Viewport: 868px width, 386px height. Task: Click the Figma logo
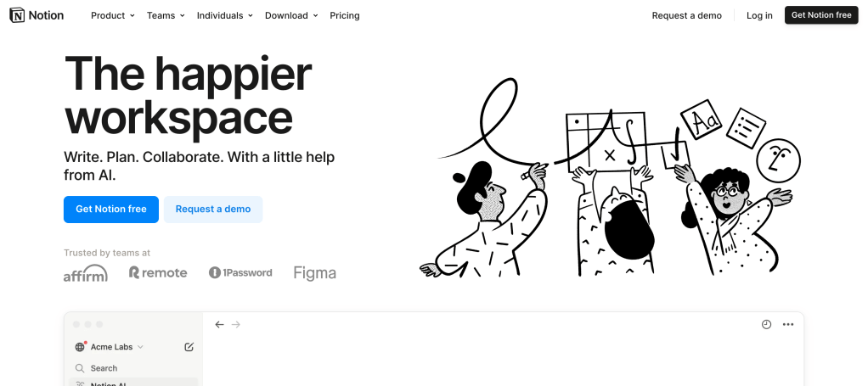pos(314,272)
